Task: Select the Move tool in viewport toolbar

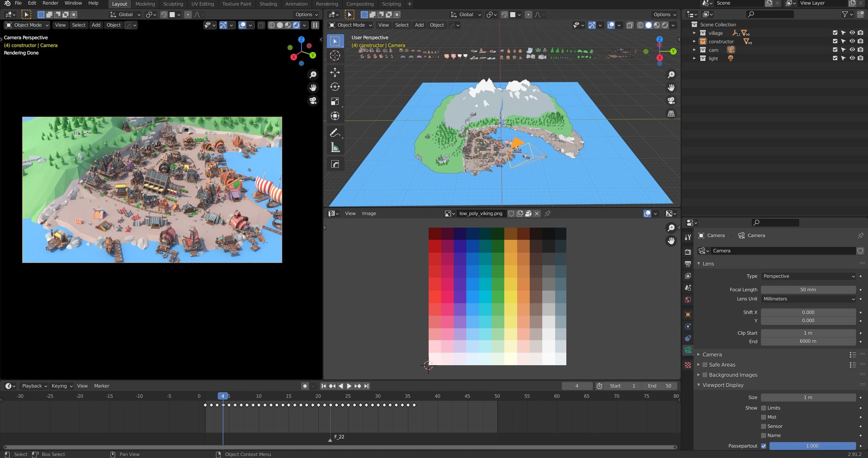Action: tap(335, 72)
